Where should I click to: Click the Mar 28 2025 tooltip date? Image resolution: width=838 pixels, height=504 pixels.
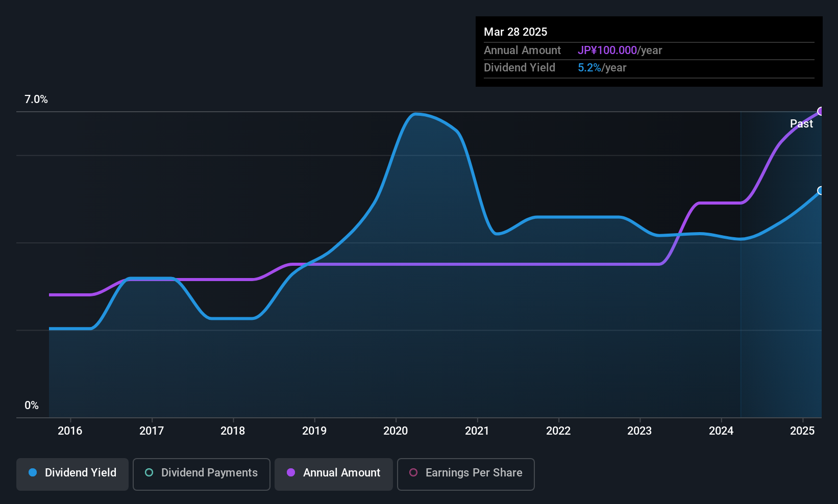tap(515, 32)
